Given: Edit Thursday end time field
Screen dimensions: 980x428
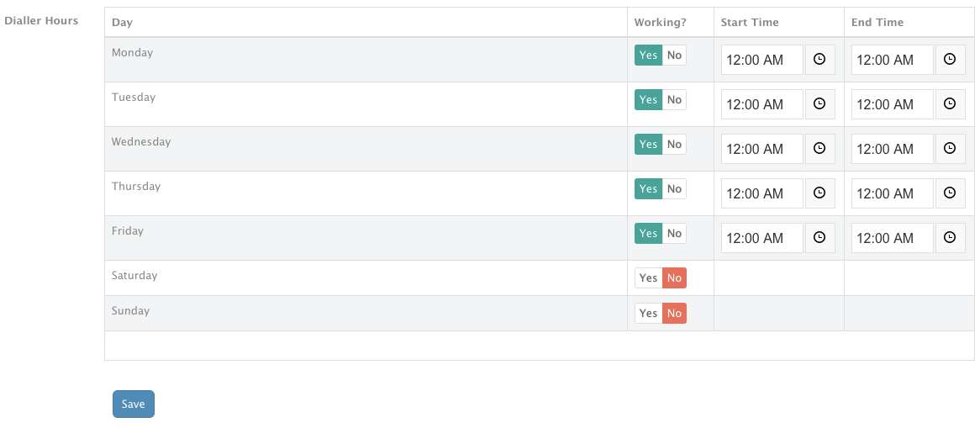Looking at the screenshot, I should point(893,193).
